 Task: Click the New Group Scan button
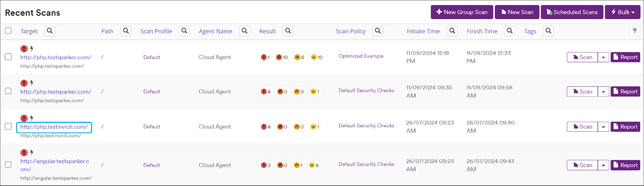[x=462, y=12]
